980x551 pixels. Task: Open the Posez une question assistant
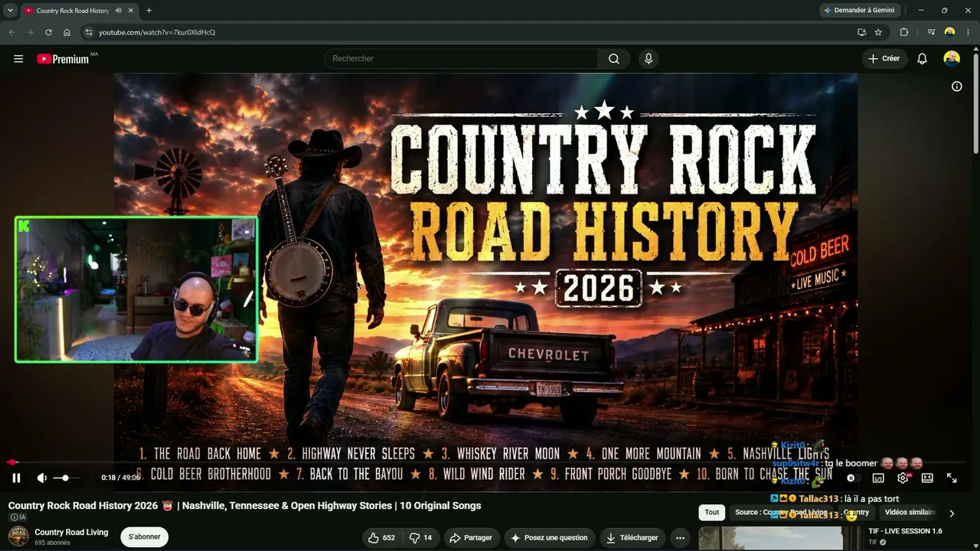coord(550,538)
